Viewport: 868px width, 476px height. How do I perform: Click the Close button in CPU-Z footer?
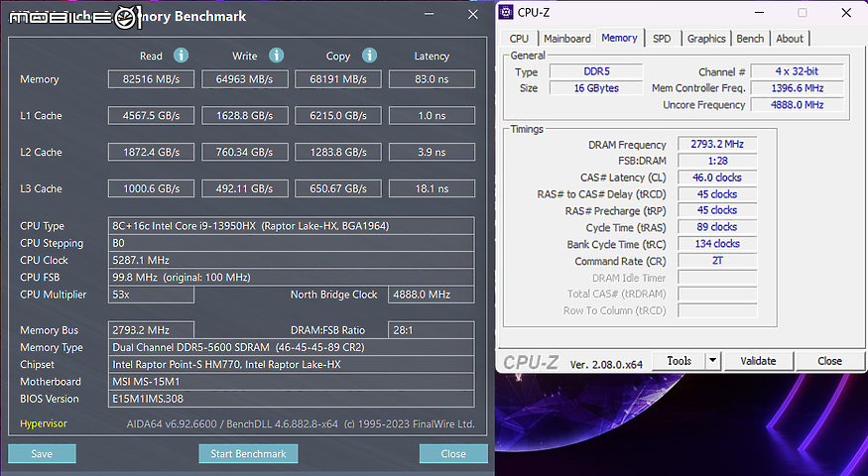829,361
